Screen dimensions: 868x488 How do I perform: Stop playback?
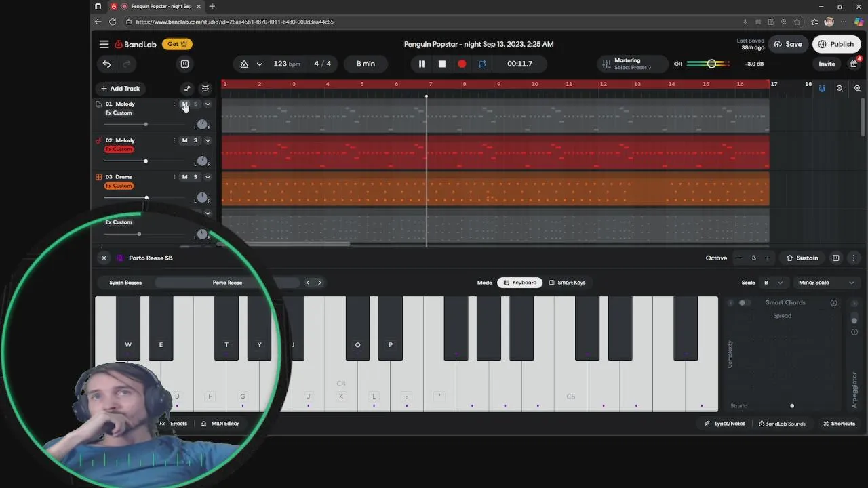click(442, 64)
